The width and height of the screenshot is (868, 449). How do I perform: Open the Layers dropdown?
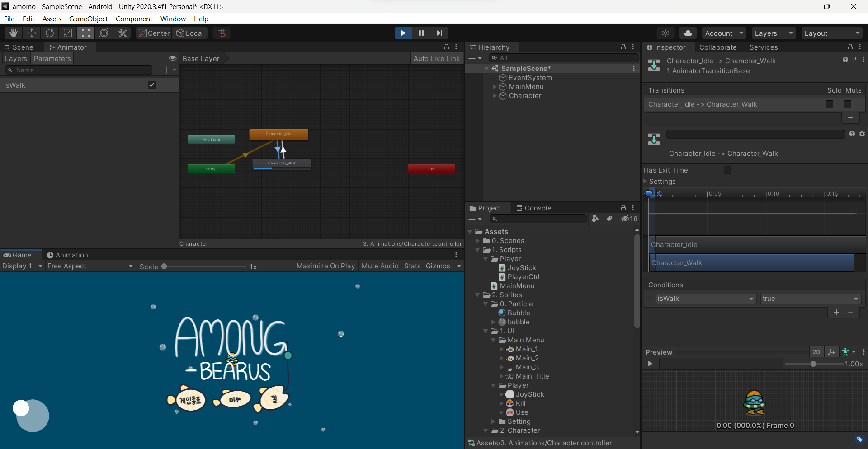click(774, 33)
